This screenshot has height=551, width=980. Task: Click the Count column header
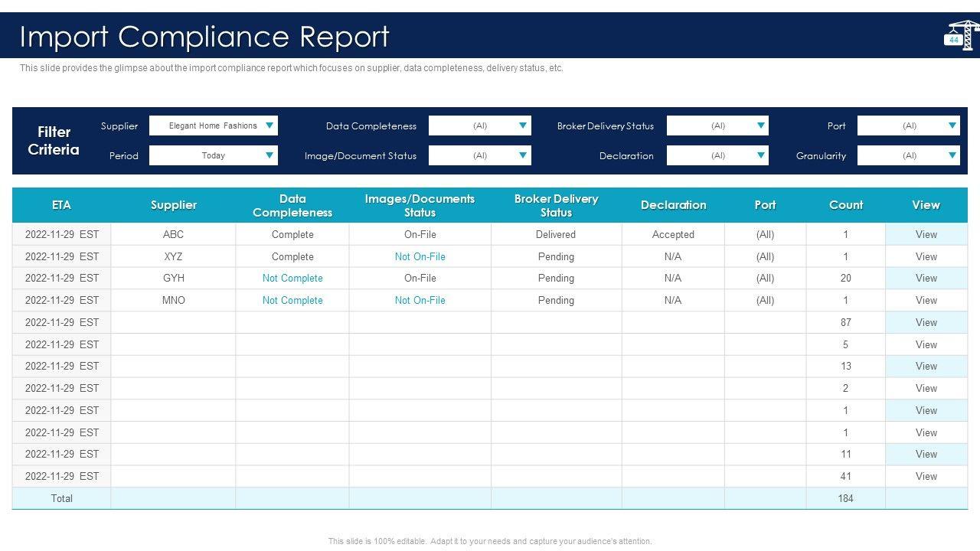[845, 205]
